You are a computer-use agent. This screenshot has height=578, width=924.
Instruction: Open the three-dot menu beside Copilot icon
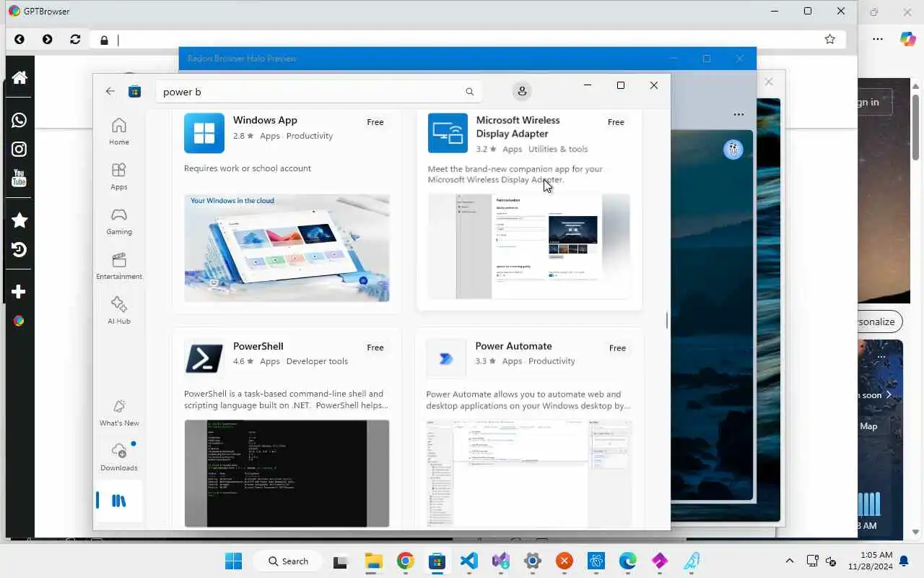(878, 39)
